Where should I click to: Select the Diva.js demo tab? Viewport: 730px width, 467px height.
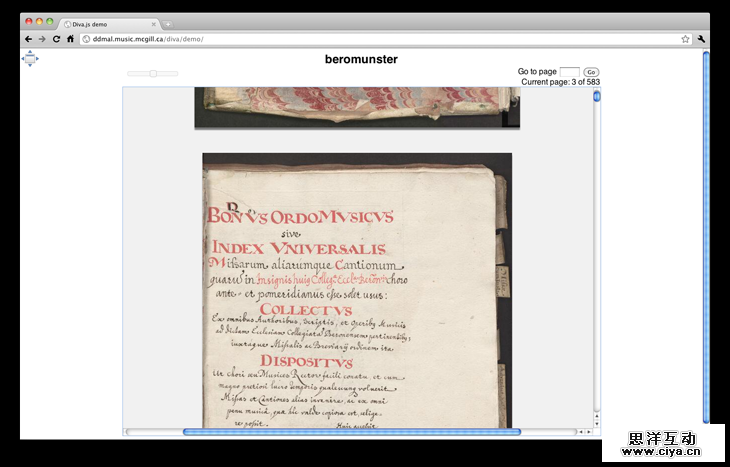tap(110, 24)
